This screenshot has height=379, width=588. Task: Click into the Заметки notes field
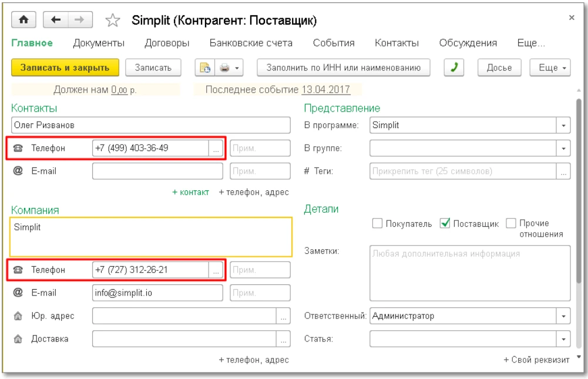pyautogui.click(x=470, y=273)
